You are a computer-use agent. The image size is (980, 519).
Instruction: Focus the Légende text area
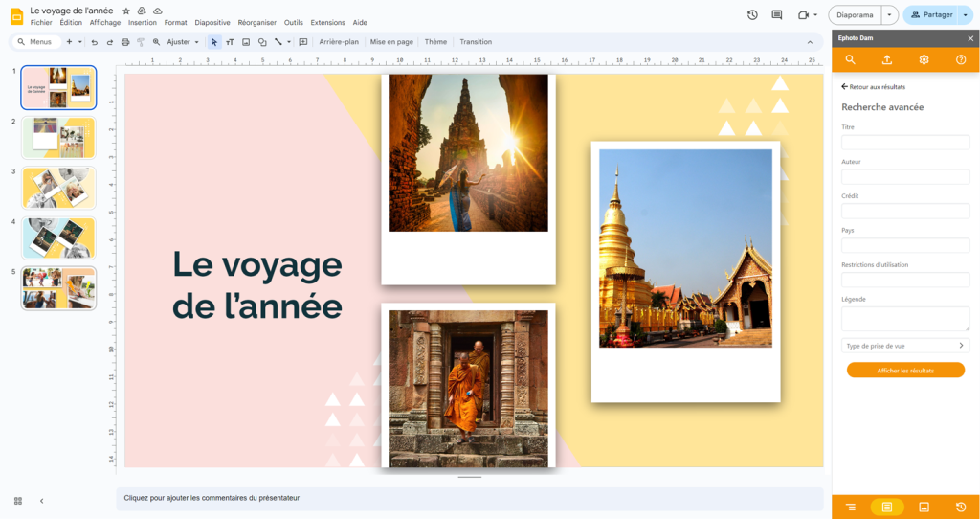pyautogui.click(x=905, y=319)
